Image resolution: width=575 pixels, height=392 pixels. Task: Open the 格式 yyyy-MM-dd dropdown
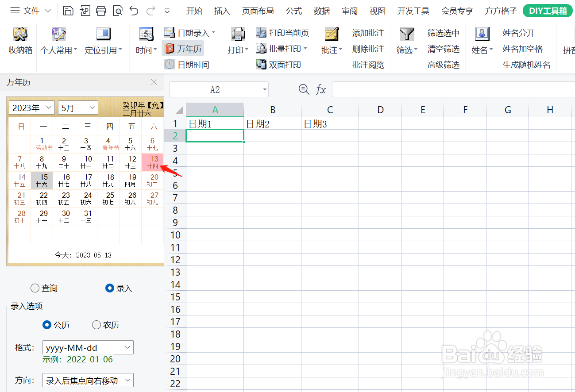tap(87, 347)
